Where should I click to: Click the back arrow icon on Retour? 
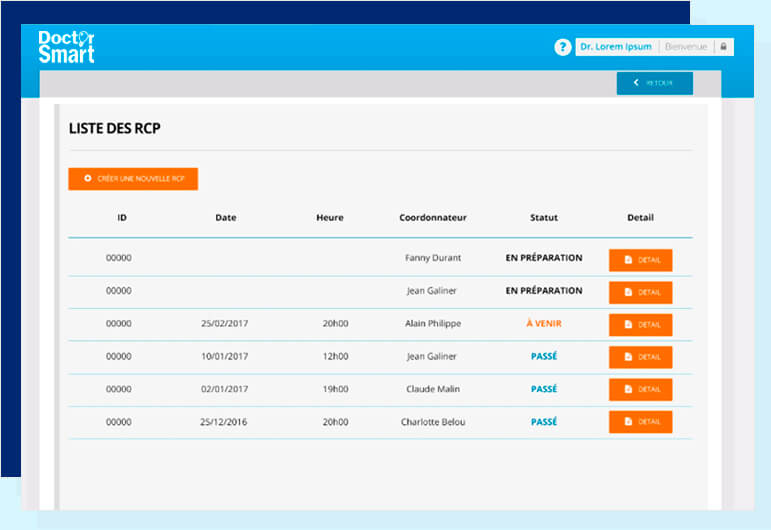636,83
